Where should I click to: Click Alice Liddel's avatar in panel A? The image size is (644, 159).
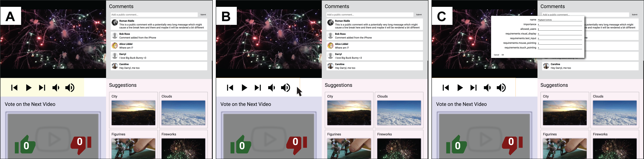pyautogui.click(x=115, y=45)
